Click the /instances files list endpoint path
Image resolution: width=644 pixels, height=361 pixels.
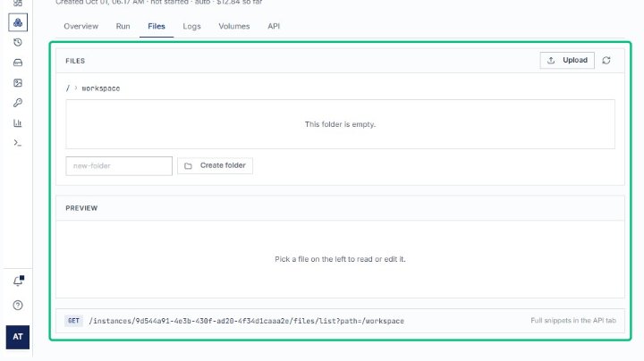pos(247,321)
